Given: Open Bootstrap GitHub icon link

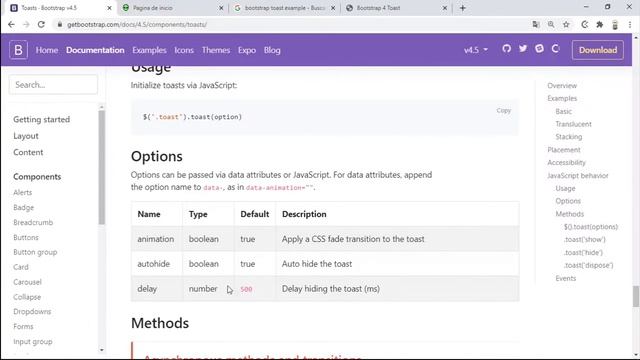Looking at the screenshot, I should click(507, 49).
